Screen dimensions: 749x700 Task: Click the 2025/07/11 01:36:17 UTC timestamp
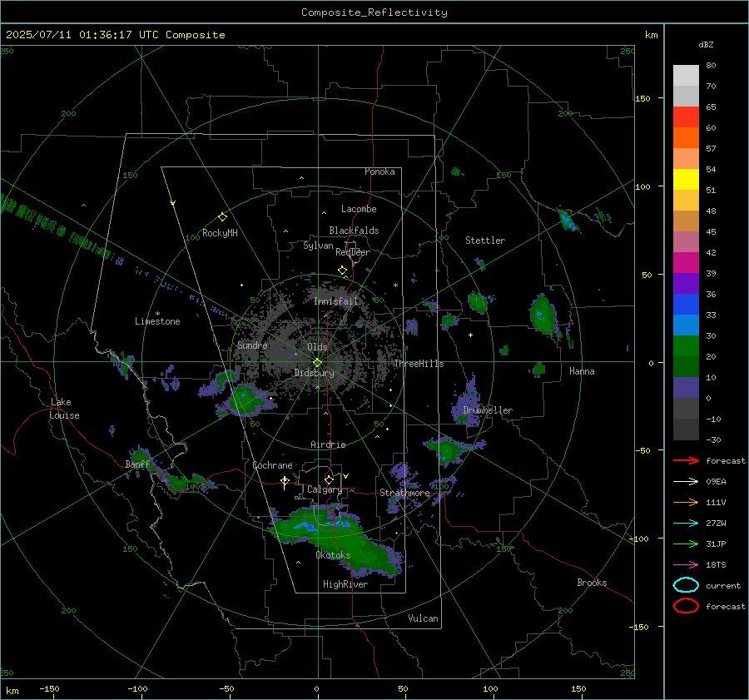tap(75, 35)
